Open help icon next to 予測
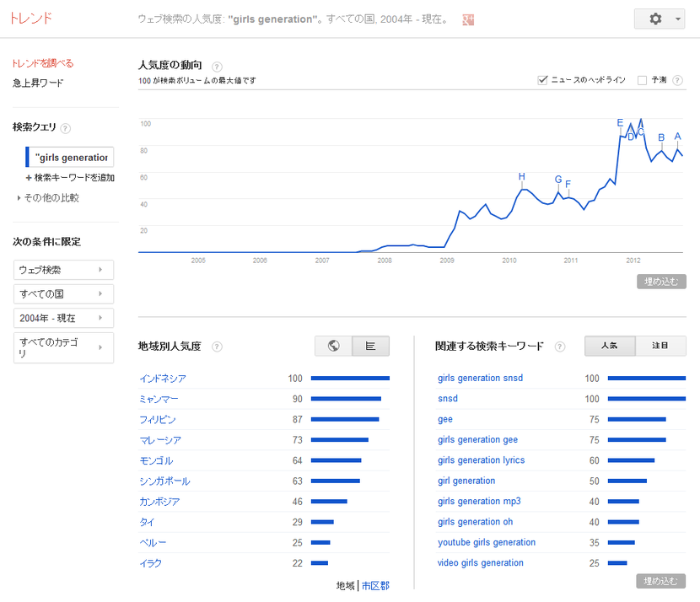Viewport: 700px width, 602px height. [677, 80]
